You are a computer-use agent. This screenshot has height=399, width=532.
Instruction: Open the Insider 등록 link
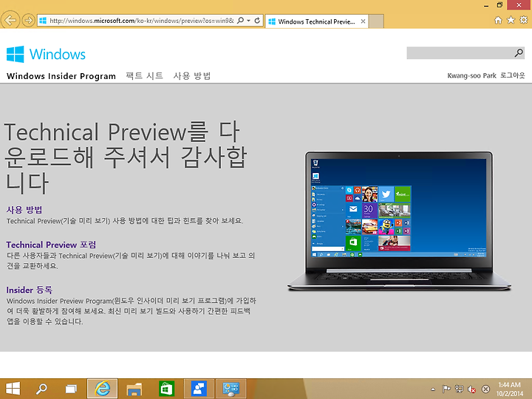(29, 290)
